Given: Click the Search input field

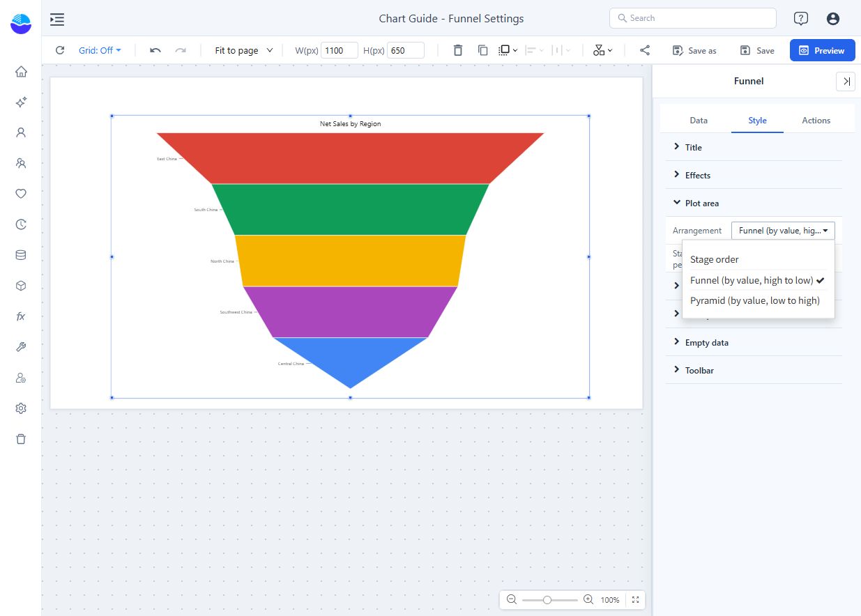Looking at the screenshot, I should (x=693, y=18).
